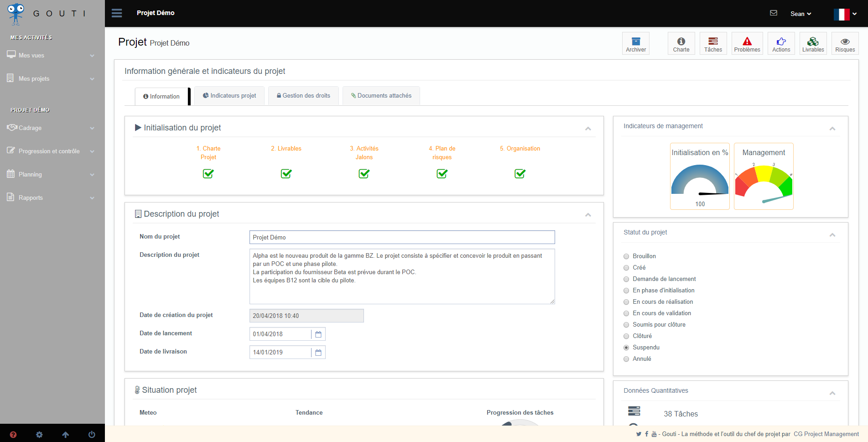Open calendar picker for Date de livraison
The image size is (868, 442).
coord(318,353)
